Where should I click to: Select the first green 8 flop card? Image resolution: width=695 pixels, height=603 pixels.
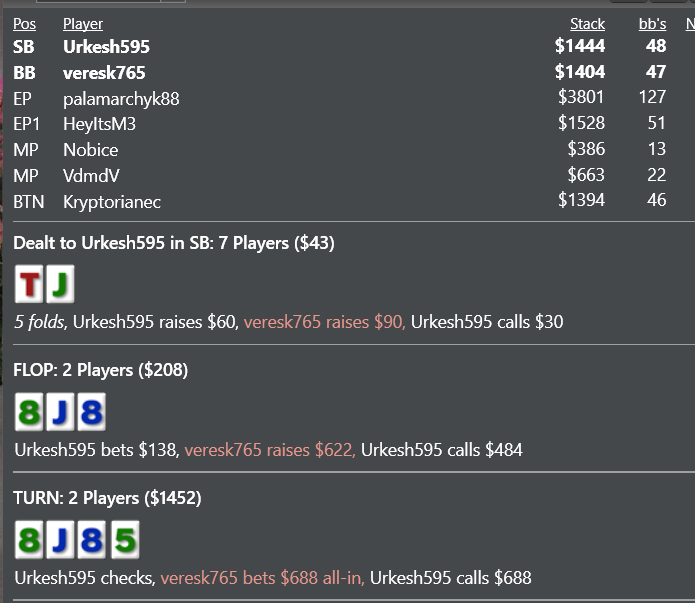coord(29,412)
